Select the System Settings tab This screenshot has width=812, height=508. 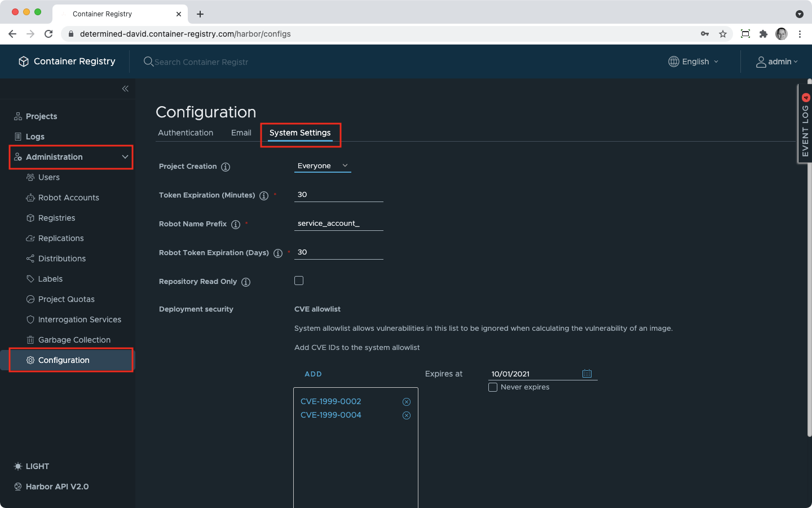pyautogui.click(x=300, y=133)
